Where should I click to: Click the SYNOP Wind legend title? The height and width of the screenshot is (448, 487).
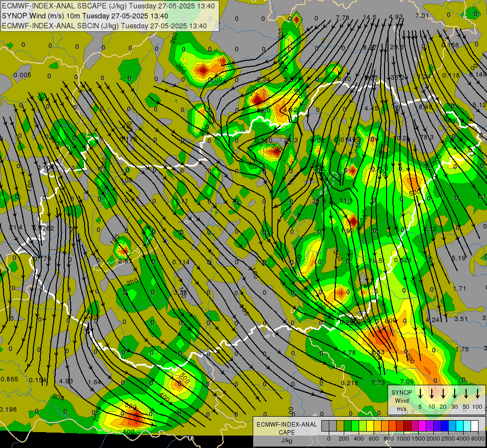[x=402, y=397]
